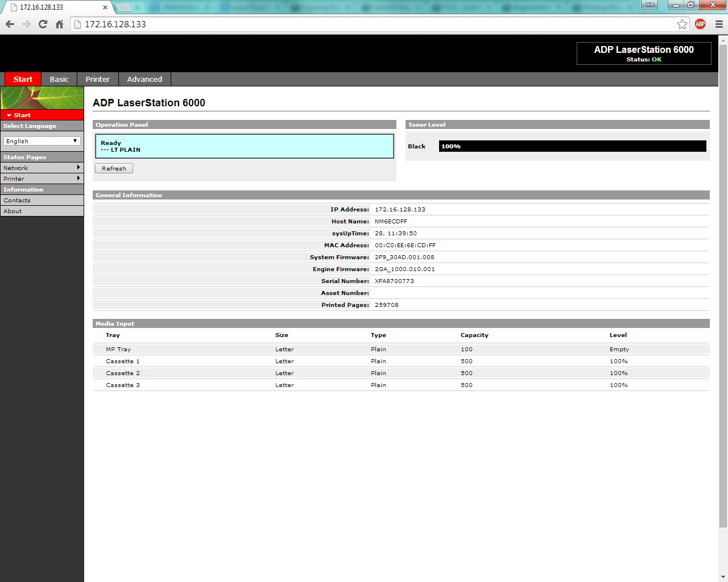Select the serial number XFA8700773
Screen dimensions: 728x582
(394, 281)
